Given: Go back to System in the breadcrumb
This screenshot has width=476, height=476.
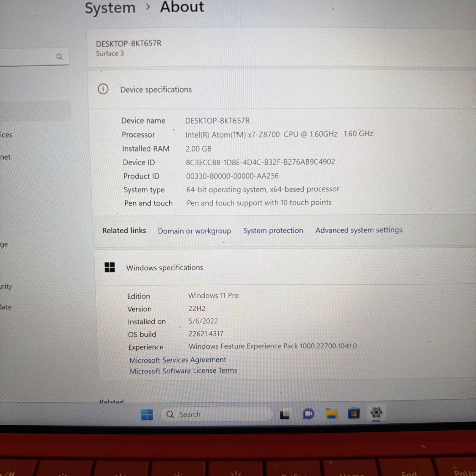Looking at the screenshot, I should [x=110, y=8].
